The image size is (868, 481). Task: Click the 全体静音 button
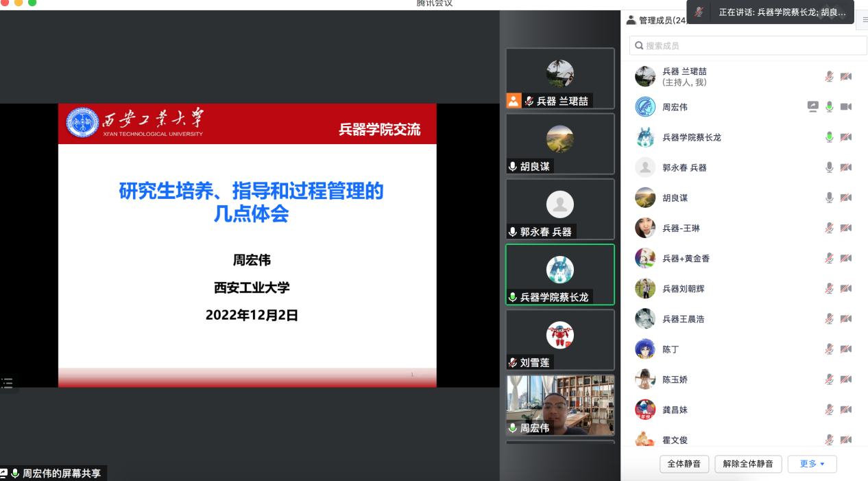(684, 464)
